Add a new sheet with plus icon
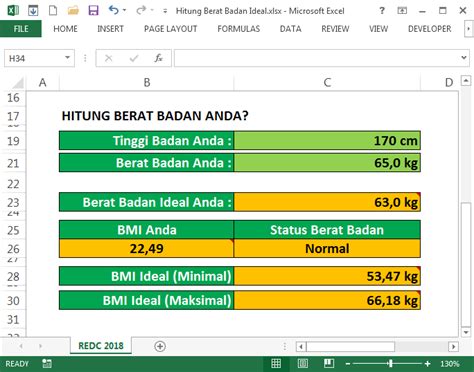This screenshot has height=372, width=474. [x=160, y=346]
